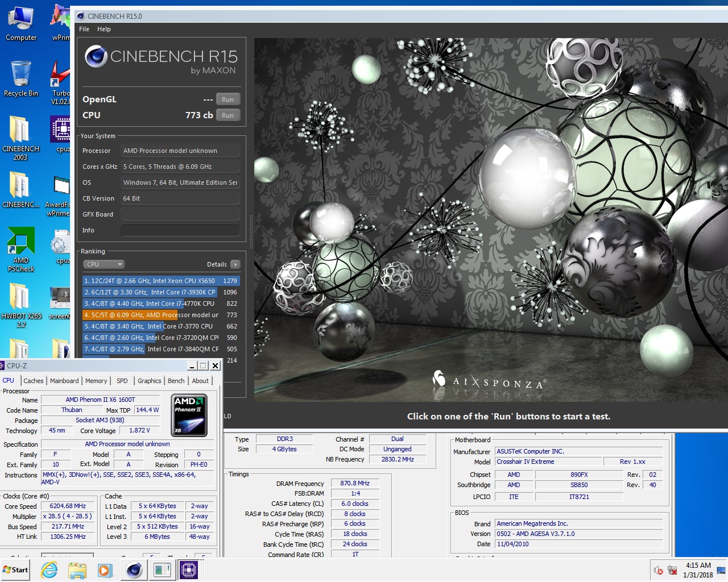Select ranking row 6 Core i7-3720QM
The height and width of the screenshot is (582, 728).
point(161,338)
